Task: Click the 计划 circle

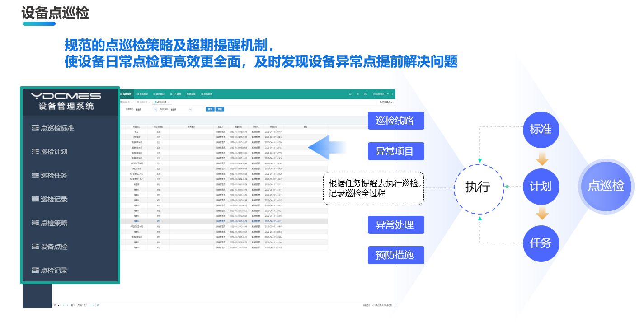Action: pyautogui.click(x=541, y=186)
